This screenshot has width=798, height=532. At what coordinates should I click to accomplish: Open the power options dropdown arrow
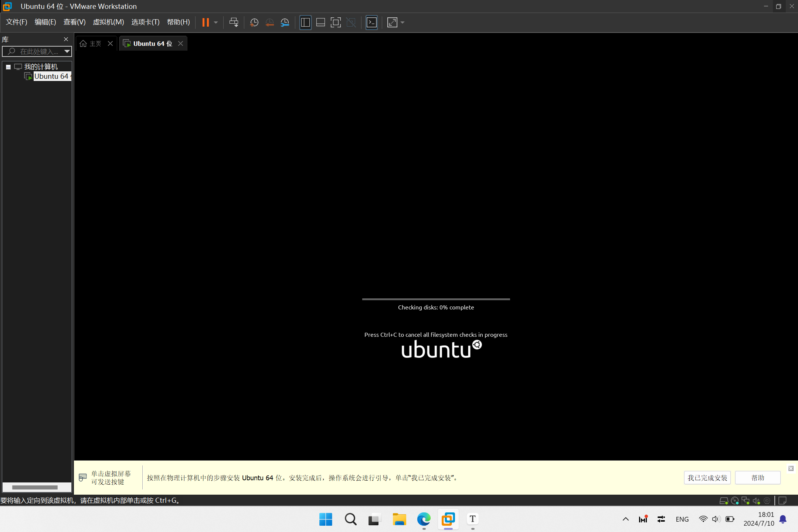coord(216,22)
